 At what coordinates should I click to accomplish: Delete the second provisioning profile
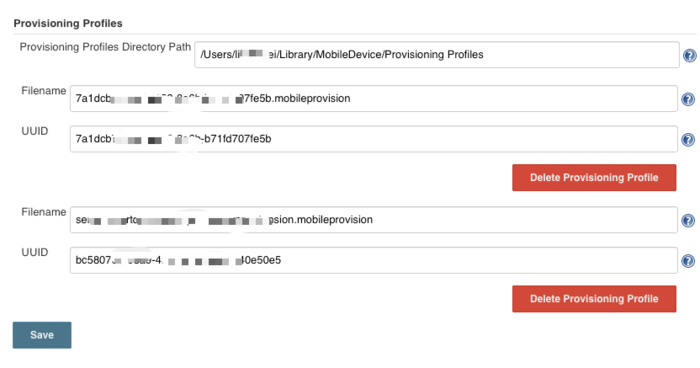tap(594, 299)
